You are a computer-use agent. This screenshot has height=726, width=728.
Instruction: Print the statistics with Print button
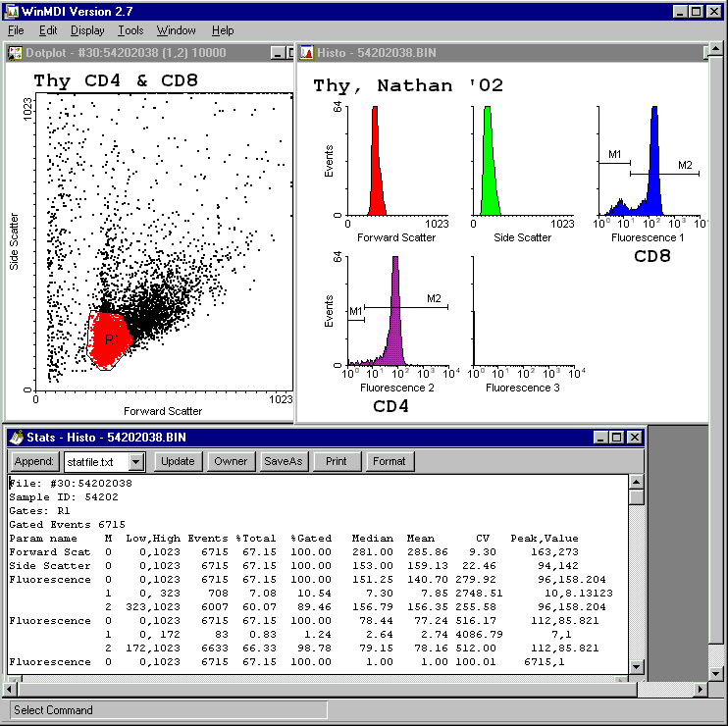coord(336,461)
